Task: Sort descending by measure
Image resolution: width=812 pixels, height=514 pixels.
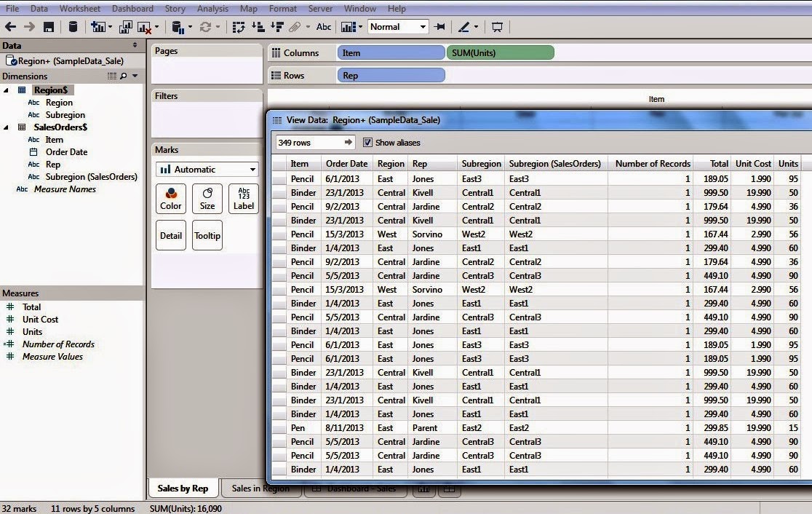Action: 277,27
